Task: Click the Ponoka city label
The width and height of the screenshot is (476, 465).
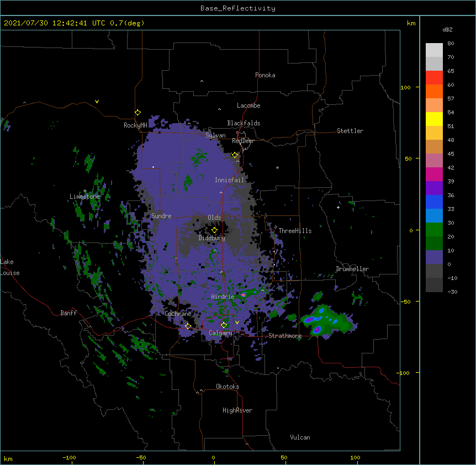Action: (265, 75)
